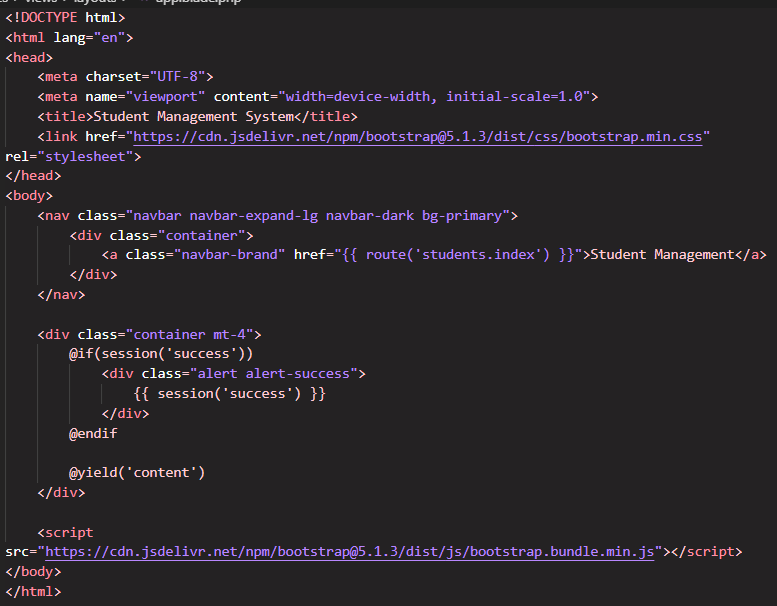777x606 pixels.
Task: Click the title text Student Management System
Action: [194, 117]
